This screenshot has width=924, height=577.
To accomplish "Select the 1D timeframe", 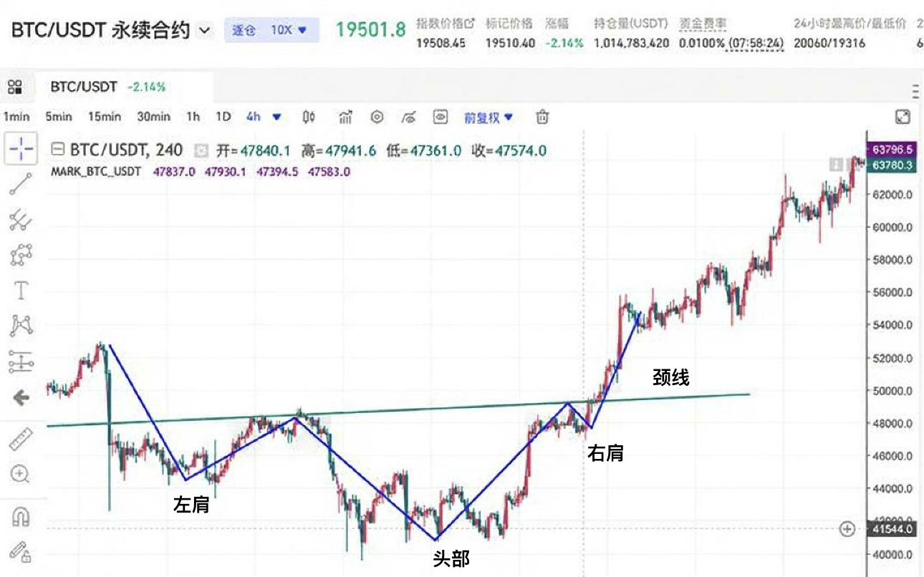I will coord(224,117).
